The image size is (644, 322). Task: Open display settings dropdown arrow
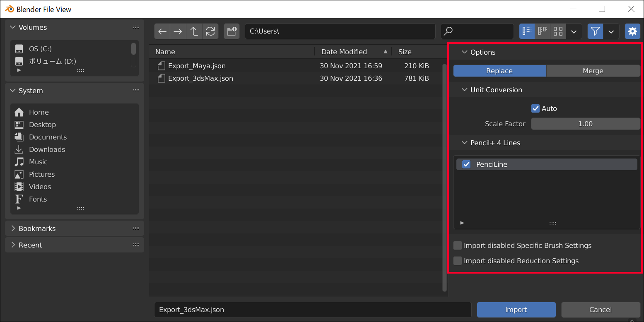pyautogui.click(x=574, y=31)
